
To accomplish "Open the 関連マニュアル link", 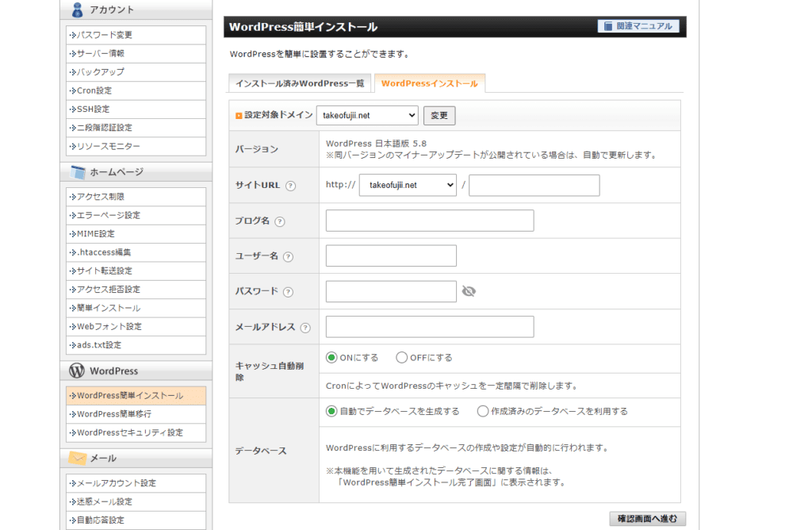I will 638,26.
